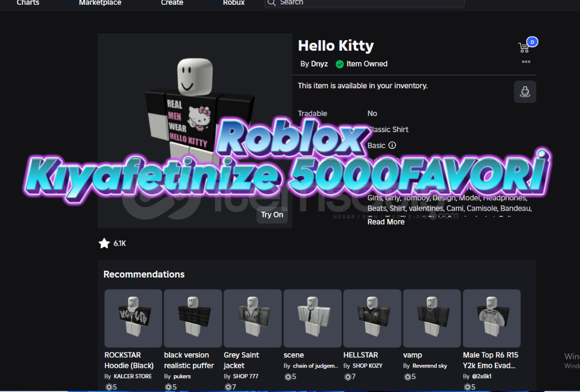
Task: Open ROCKSTAR Hoodie (Black) thumbnail
Action: pyautogui.click(x=133, y=318)
